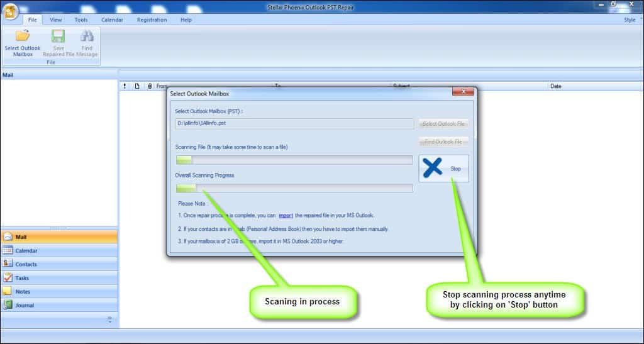Click the Overall Scanning Progress bar

tap(294, 188)
